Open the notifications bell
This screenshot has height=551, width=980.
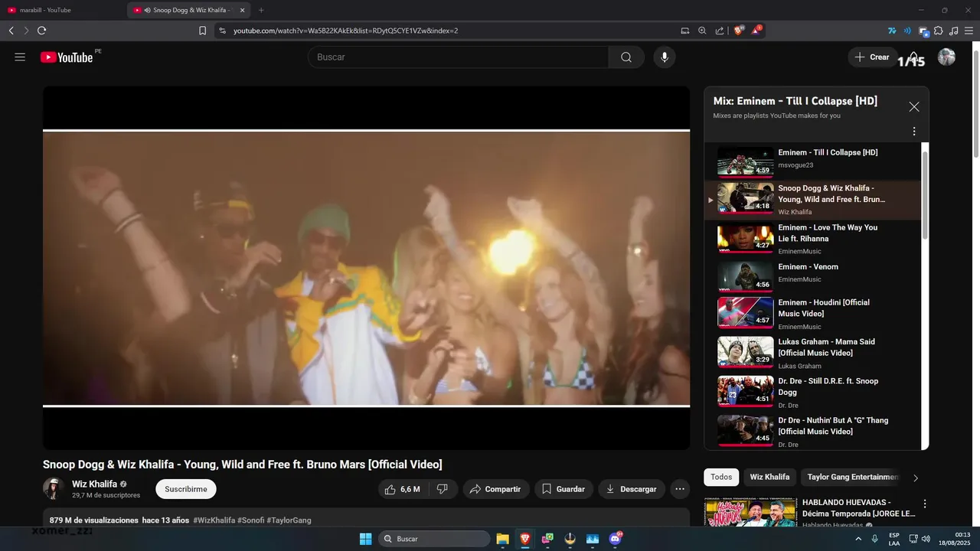[914, 57]
